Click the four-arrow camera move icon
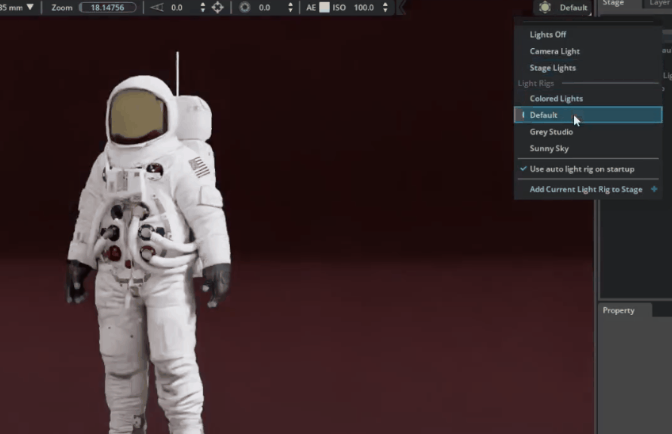672x434 pixels. click(x=218, y=7)
